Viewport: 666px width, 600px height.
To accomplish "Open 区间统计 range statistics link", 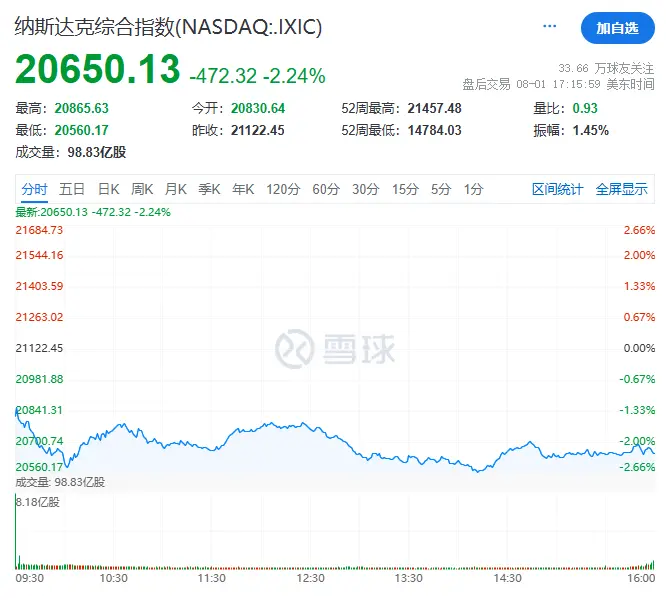I will 557,189.
